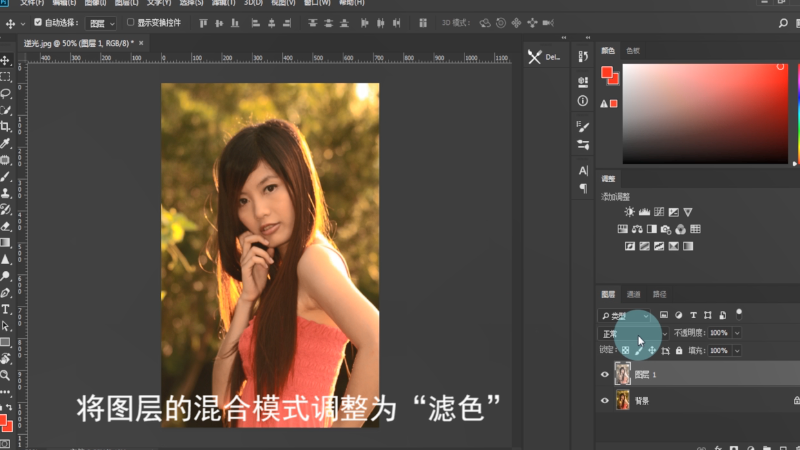Viewport: 800px width, 450px height.
Task: Click the foreground color swatch in Color panel
Action: point(607,72)
